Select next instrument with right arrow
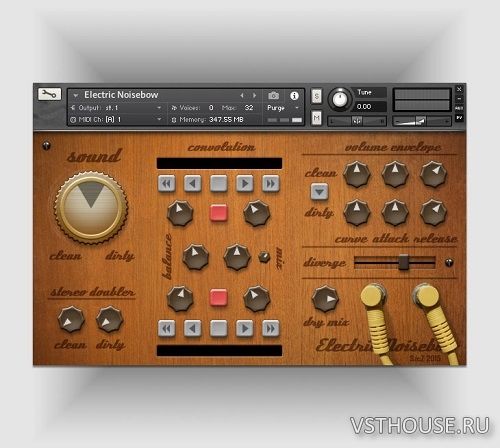The image size is (500, 448). pyautogui.click(x=254, y=95)
